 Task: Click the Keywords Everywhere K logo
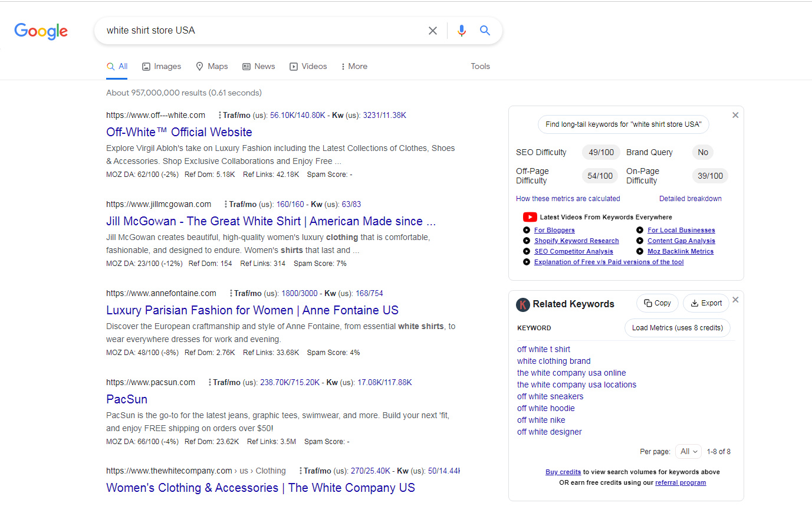[522, 304]
